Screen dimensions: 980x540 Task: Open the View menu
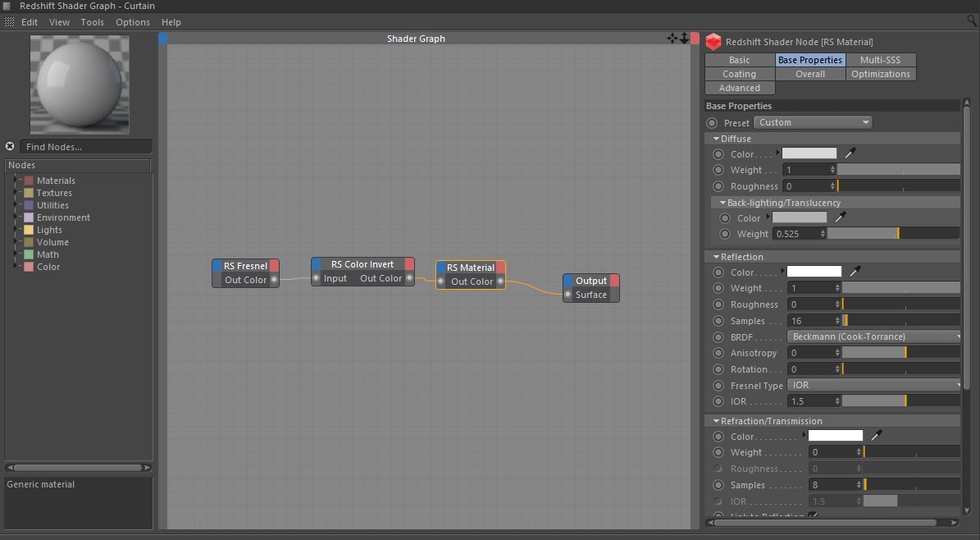(x=59, y=22)
